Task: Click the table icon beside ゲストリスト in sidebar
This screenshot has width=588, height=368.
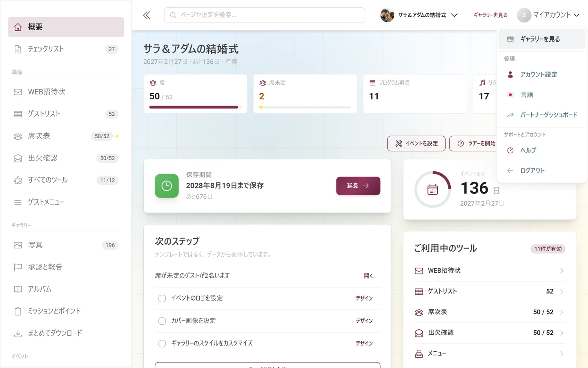Action: pos(18,114)
